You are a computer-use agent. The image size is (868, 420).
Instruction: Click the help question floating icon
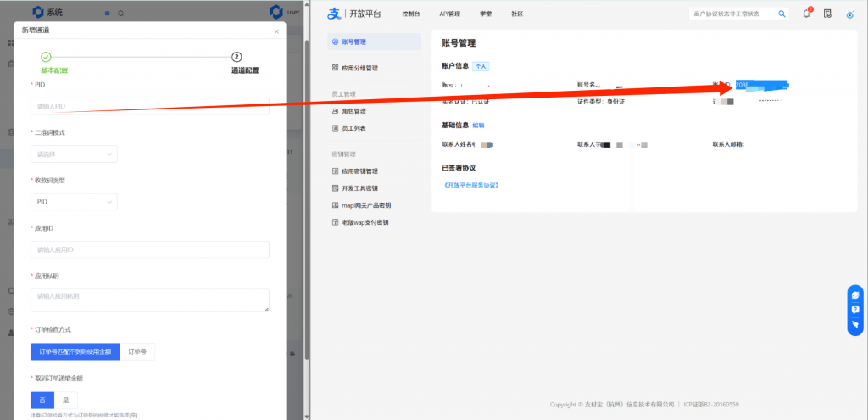855,310
